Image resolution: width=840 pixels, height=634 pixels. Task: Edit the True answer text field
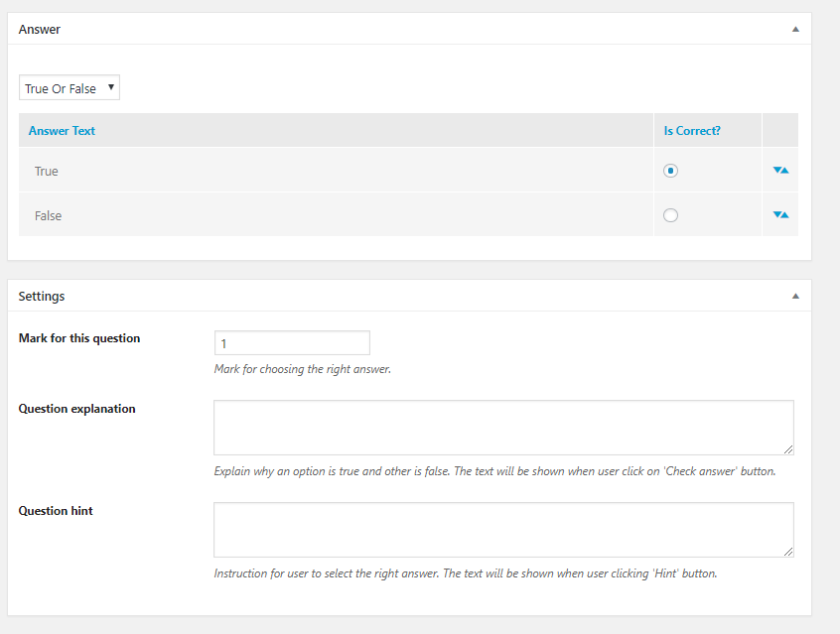click(336, 171)
